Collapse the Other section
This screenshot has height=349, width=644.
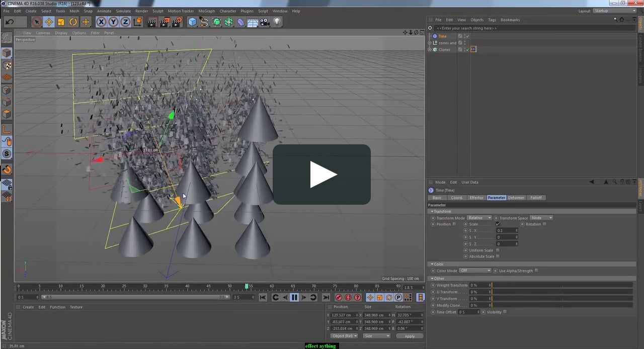432,278
